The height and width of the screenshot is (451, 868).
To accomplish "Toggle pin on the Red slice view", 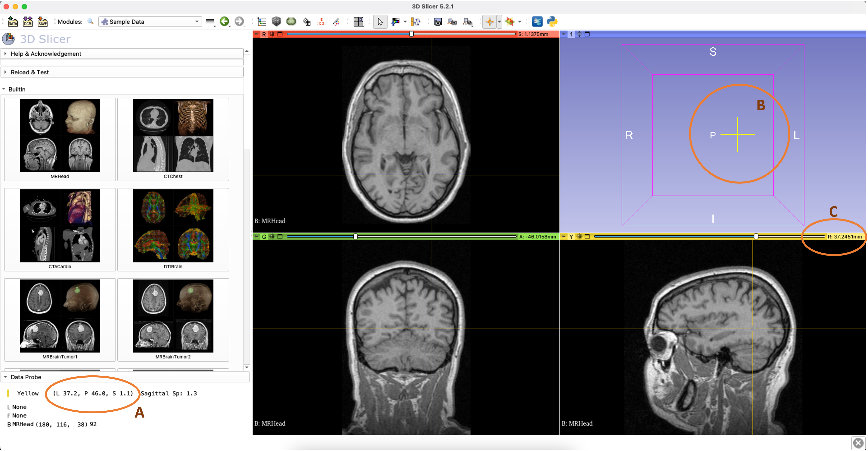I will point(257,34).
